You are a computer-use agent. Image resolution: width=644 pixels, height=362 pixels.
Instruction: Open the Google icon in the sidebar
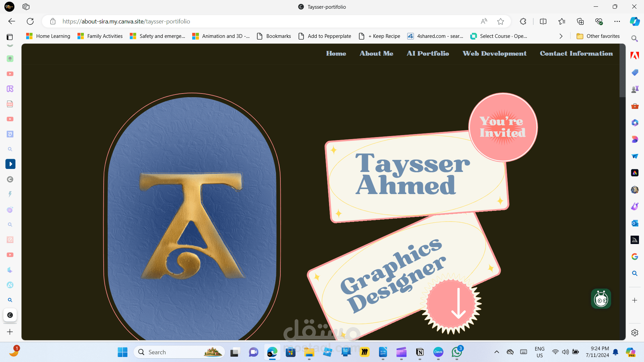(x=635, y=257)
